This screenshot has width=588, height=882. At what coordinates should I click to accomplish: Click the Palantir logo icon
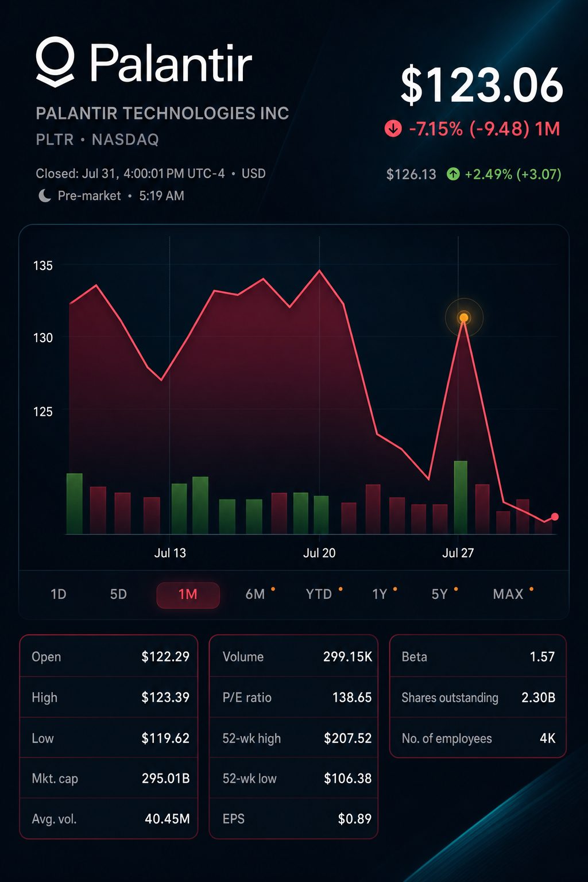click(x=56, y=62)
